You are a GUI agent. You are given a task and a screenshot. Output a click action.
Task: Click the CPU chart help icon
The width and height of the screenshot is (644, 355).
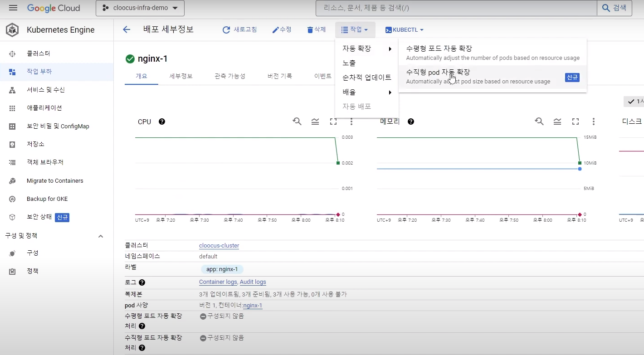coord(162,122)
